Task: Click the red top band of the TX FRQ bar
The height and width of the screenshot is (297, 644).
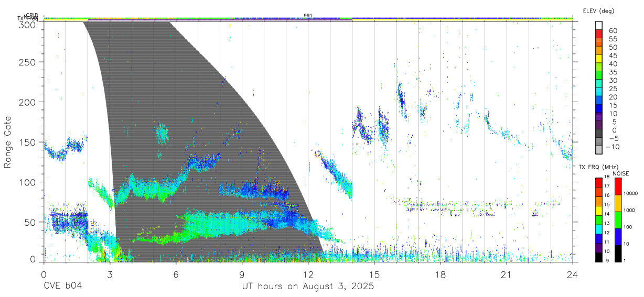Action: (599, 182)
